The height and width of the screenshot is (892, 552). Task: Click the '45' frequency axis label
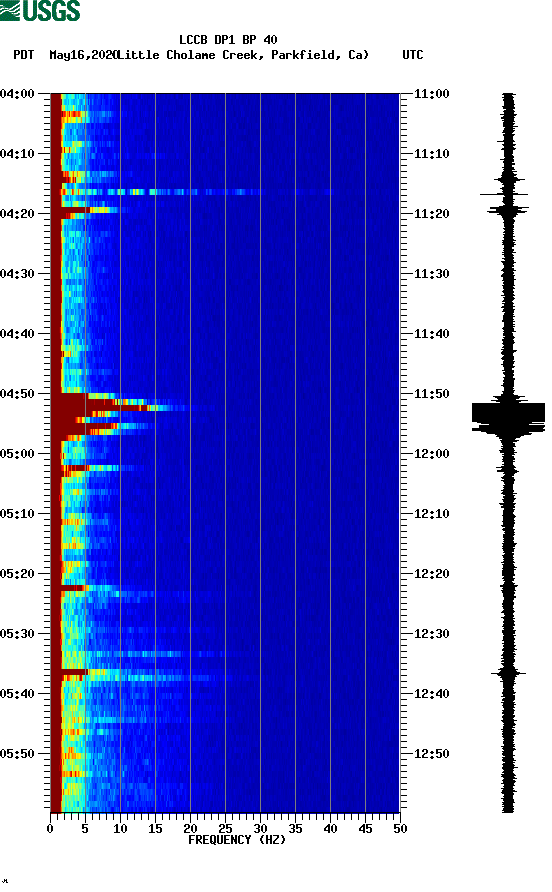(365, 829)
